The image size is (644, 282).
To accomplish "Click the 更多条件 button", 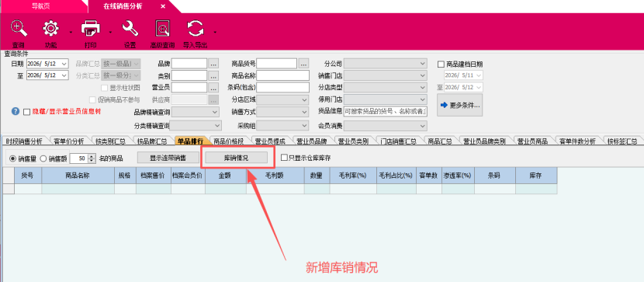I will 459,105.
